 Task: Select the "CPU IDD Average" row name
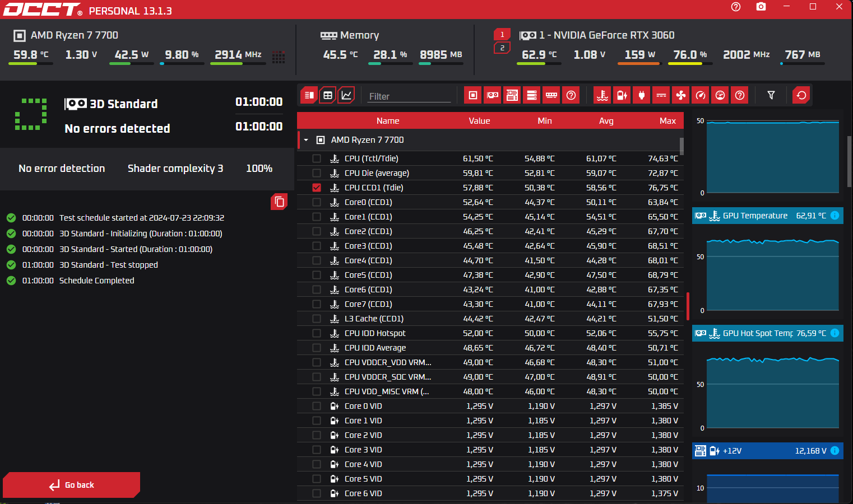tap(375, 348)
